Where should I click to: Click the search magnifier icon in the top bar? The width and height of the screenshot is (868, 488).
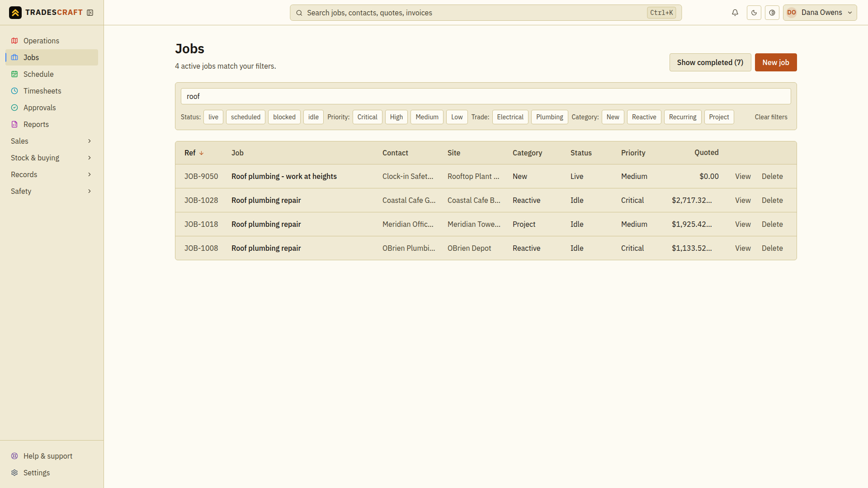tap(299, 13)
